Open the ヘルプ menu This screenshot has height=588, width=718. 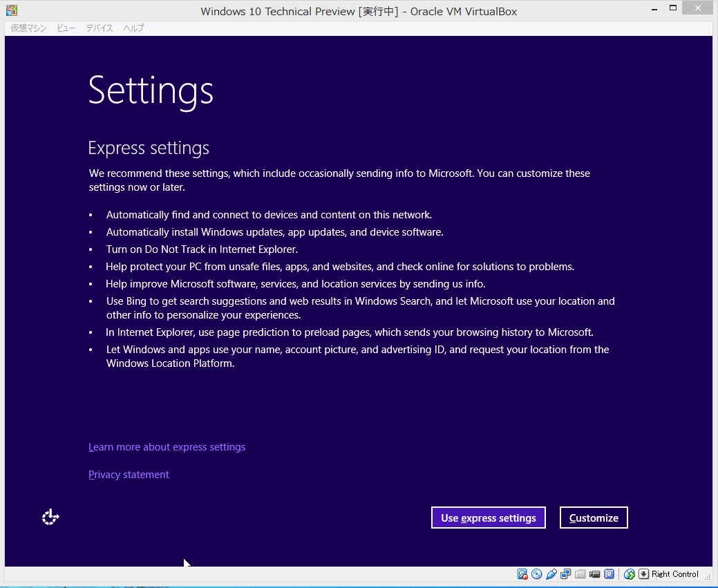[133, 28]
